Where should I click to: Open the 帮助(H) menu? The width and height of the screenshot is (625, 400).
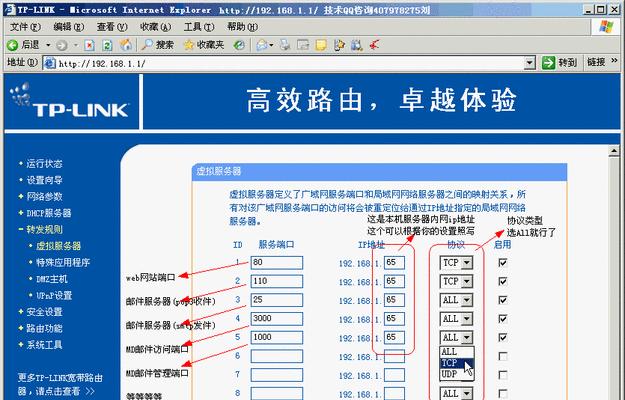(242, 27)
